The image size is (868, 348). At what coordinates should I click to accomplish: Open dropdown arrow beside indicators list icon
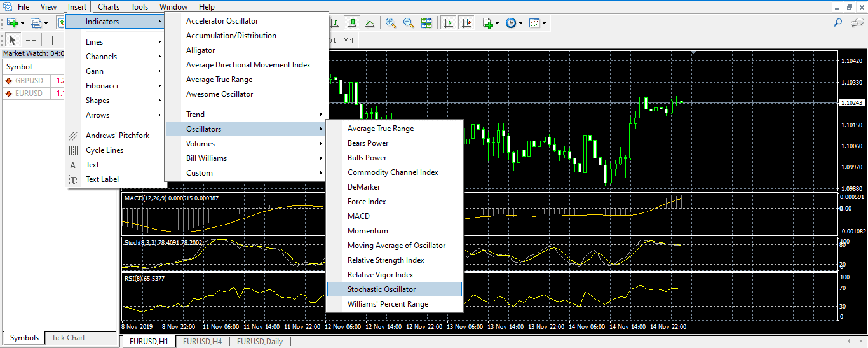click(x=498, y=23)
